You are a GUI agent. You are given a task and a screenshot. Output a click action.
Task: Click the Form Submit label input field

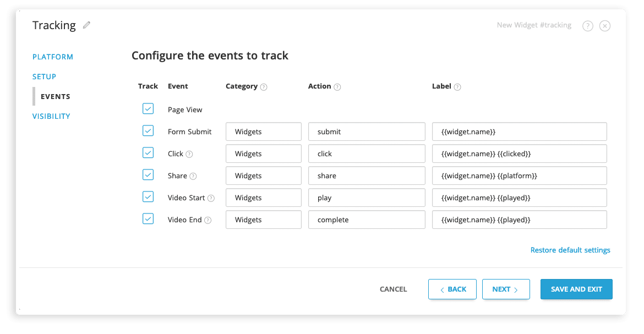pos(519,132)
